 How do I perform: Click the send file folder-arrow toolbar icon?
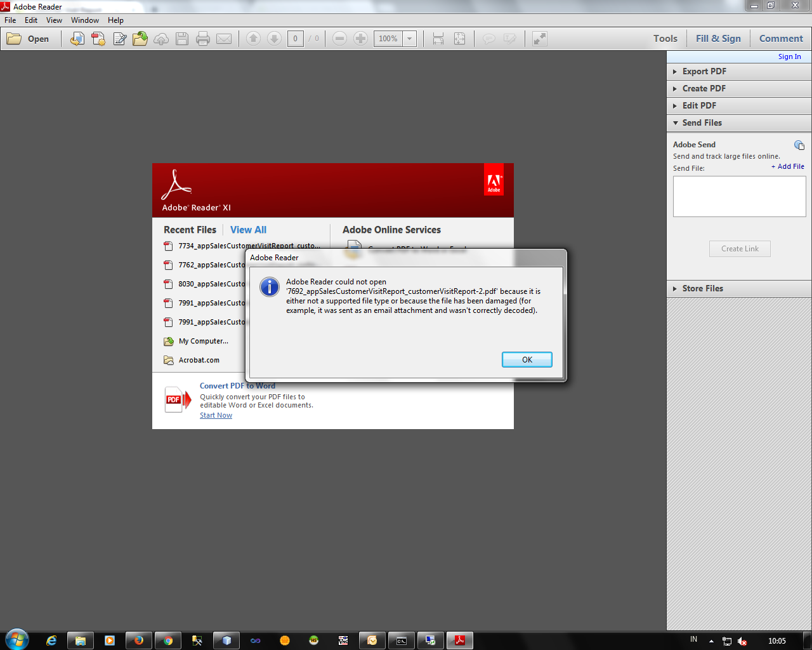click(x=140, y=39)
